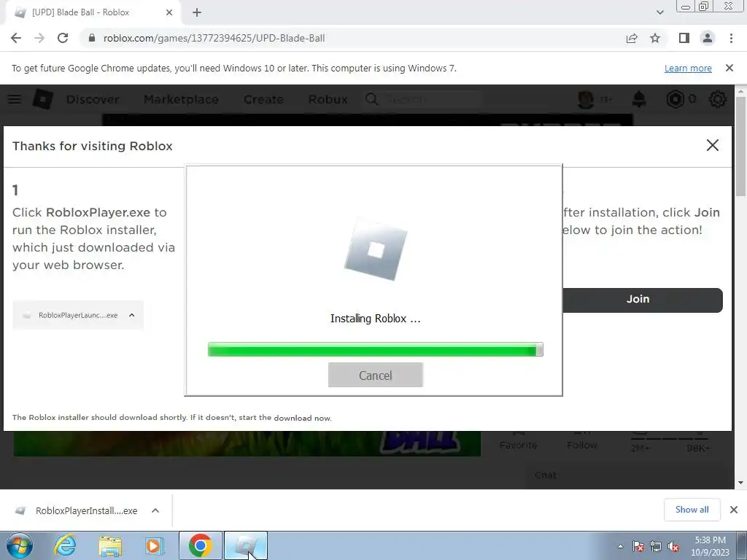Click the green installing progress bar

pyautogui.click(x=376, y=349)
